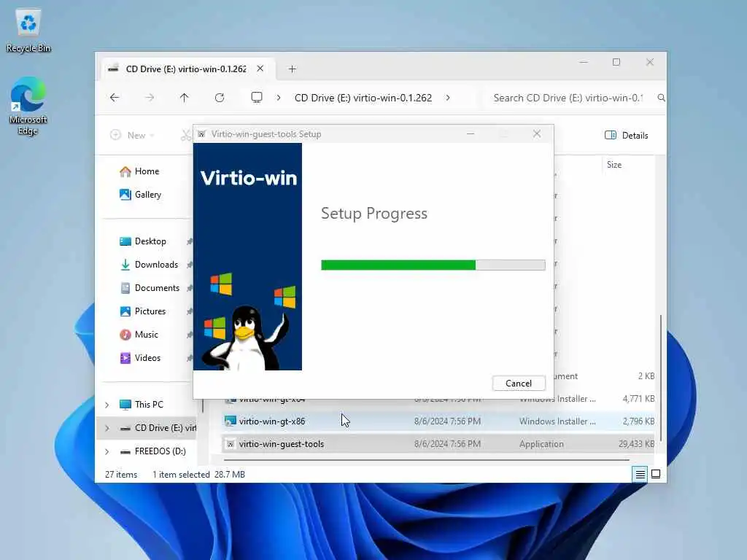The width and height of the screenshot is (747, 560).
Task: Open the Videos quick access folder
Action: click(140, 358)
